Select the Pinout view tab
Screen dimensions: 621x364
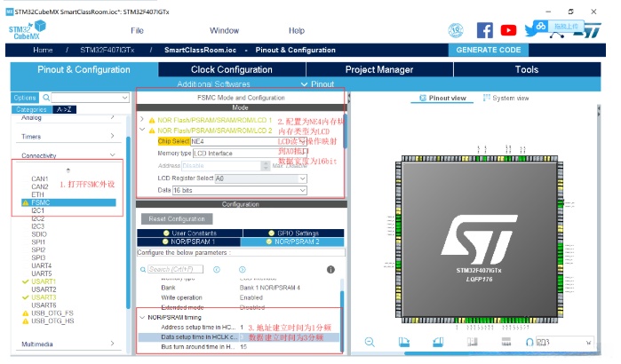click(x=442, y=99)
